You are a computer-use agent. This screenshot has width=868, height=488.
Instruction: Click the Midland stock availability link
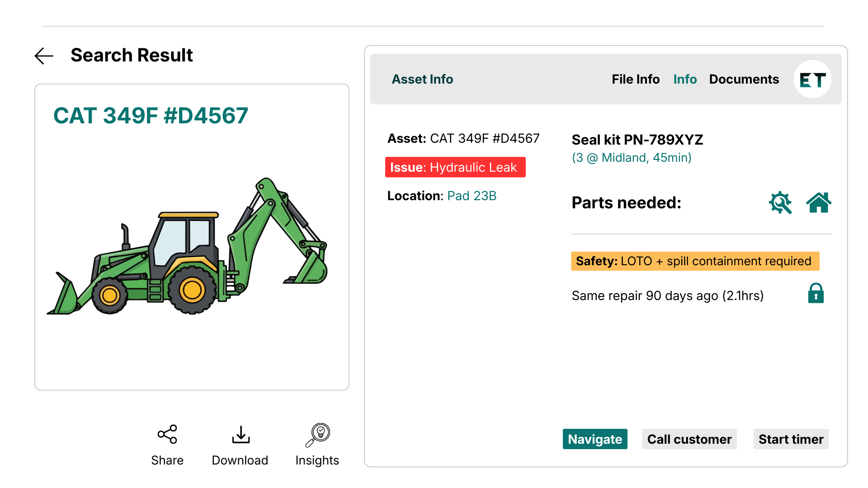pyautogui.click(x=631, y=158)
